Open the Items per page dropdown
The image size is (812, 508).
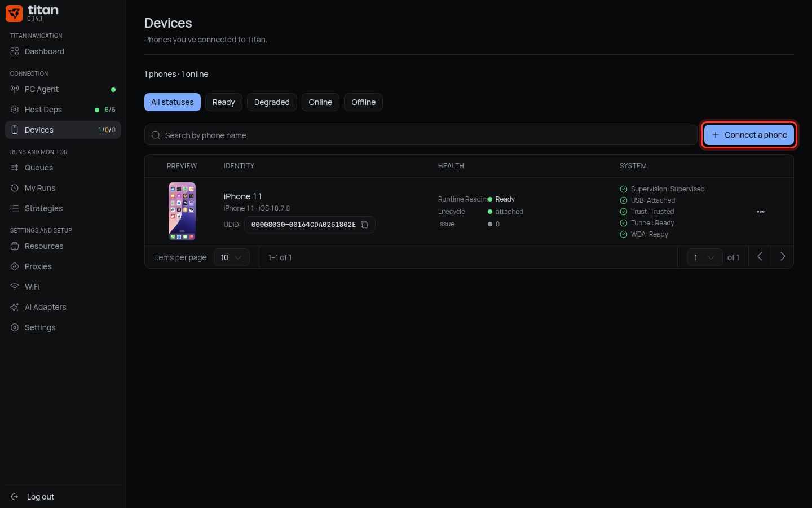click(x=232, y=257)
